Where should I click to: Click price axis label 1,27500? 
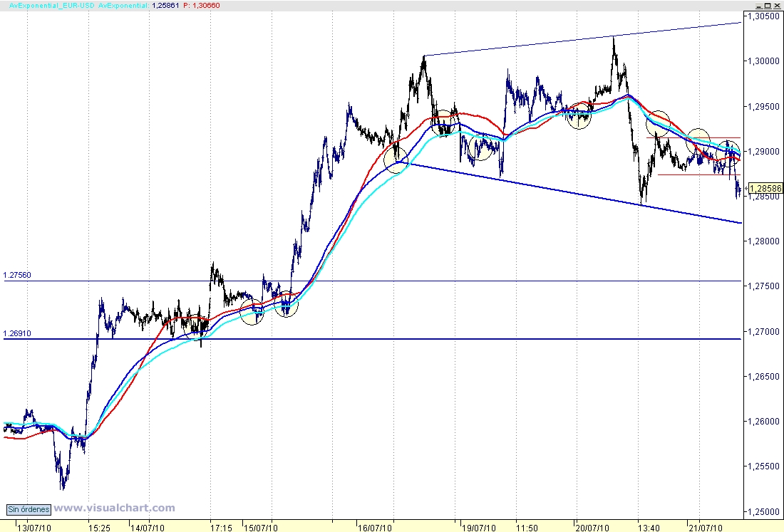pyautogui.click(x=763, y=286)
